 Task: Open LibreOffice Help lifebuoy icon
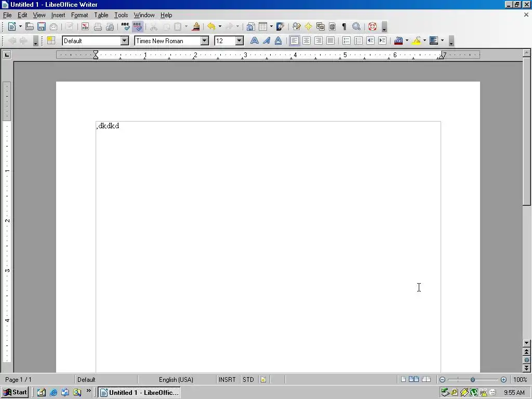coord(372,26)
